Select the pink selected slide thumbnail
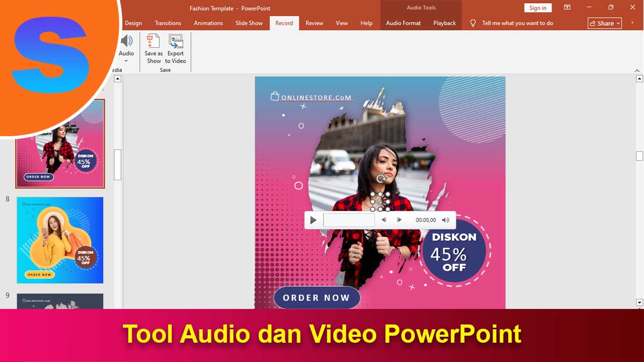The image size is (644, 362). (60, 144)
